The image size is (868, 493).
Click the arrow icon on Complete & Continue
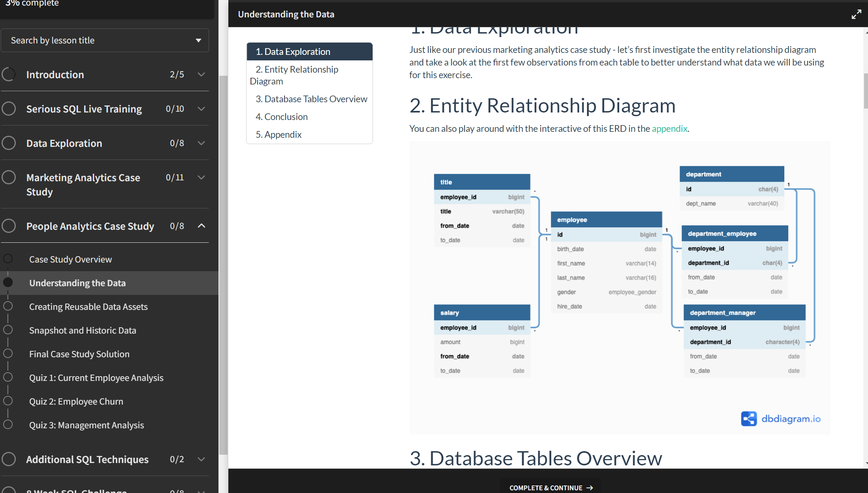pos(590,488)
